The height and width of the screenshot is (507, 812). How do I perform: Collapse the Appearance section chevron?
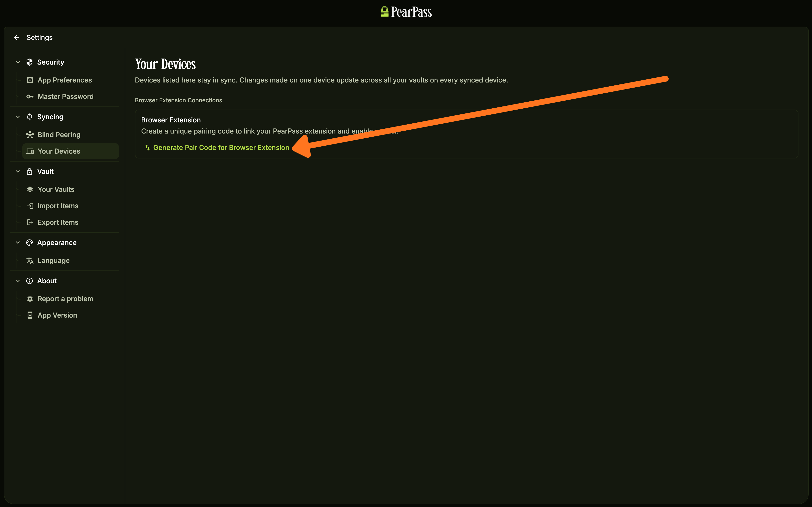pyautogui.click(x=18, y=243)
